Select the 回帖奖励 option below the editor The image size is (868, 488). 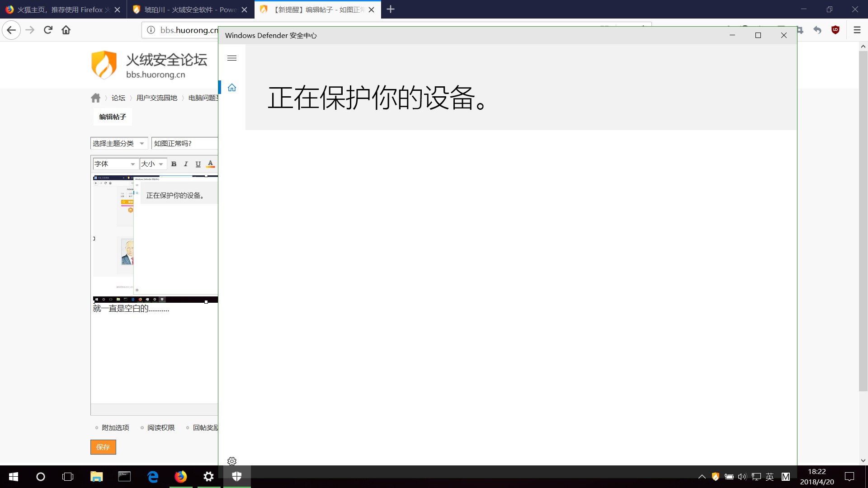pyautogui.click(x=205, y=427)
